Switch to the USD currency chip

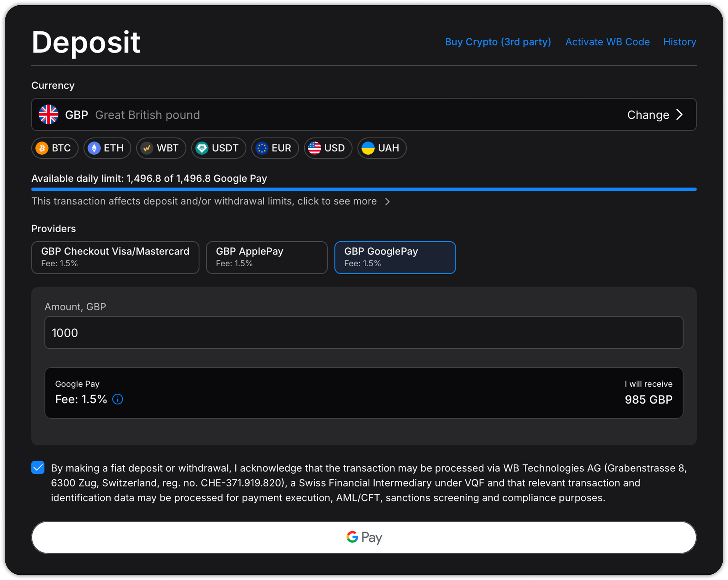coord(328,148)
